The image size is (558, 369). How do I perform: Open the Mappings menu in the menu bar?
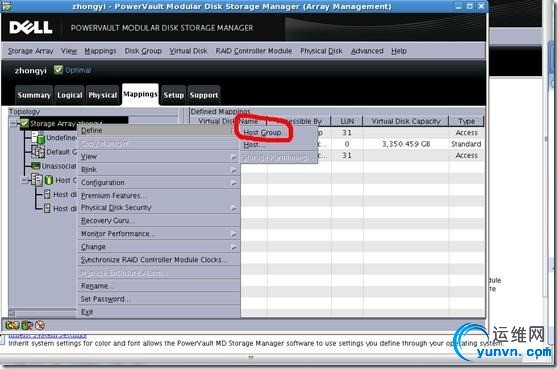pos(100,51)
